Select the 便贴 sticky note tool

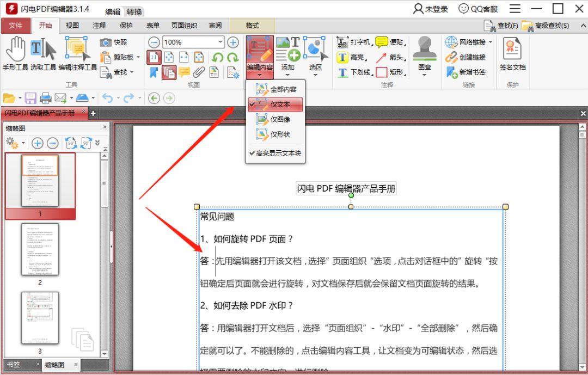click(x=391, y=42)
